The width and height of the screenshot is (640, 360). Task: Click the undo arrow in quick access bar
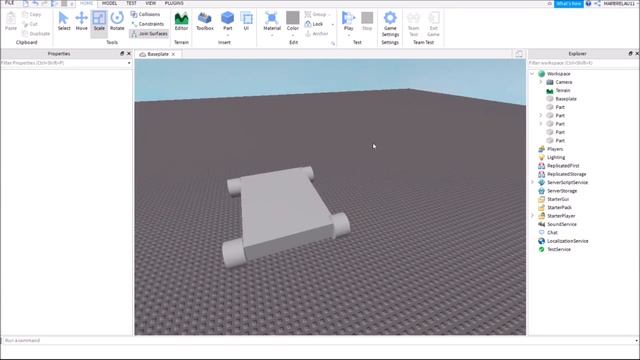coord(36,3)
